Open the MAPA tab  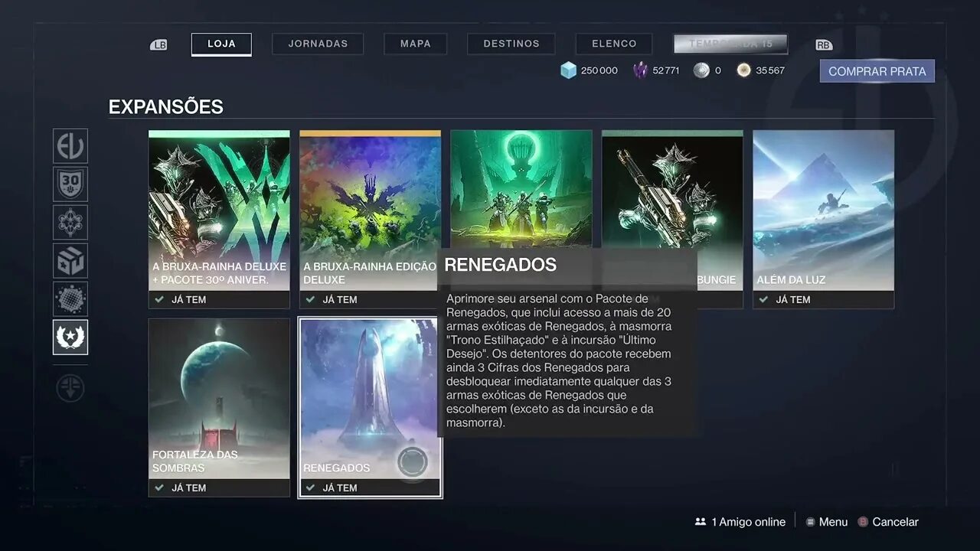[x=416, y=44]
